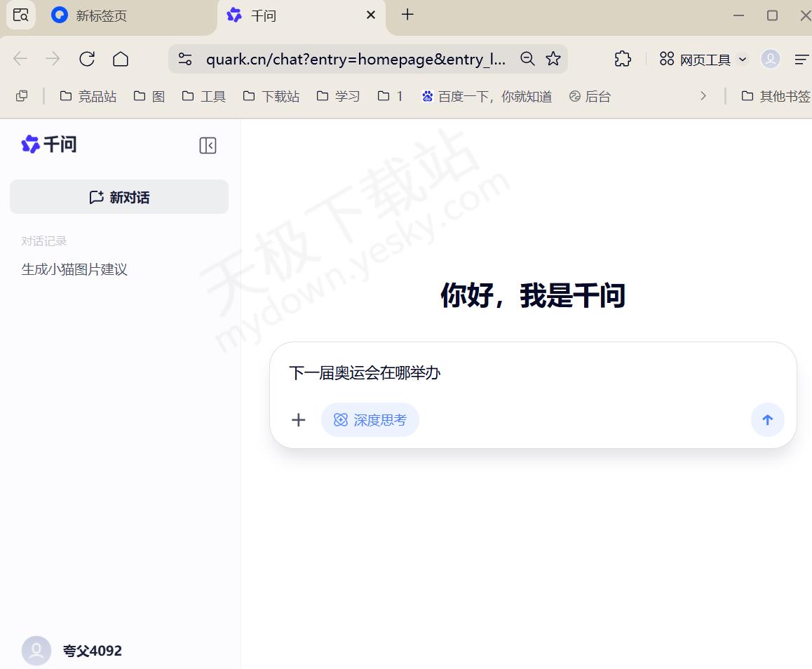Image resolution: width=812 pixels, height=669 pixels.
Task: Go to browser home page
Action: (121, 59)
